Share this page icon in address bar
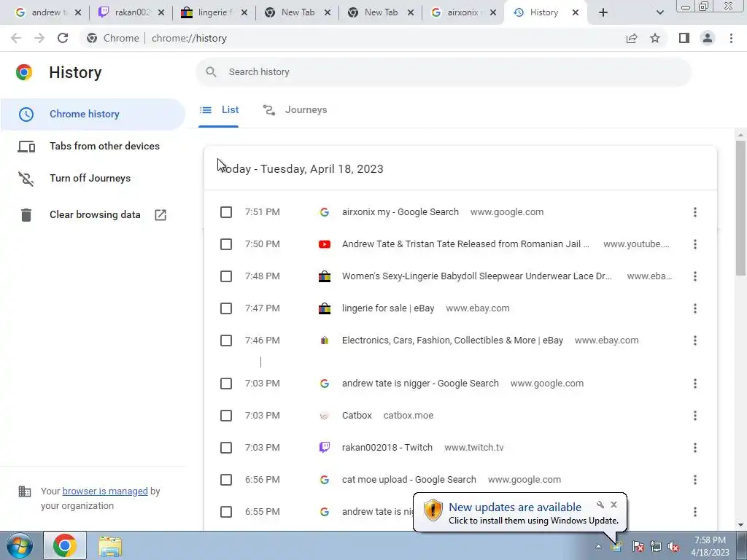This screenshot has width=747, height=560. click(x=632, y=38)
